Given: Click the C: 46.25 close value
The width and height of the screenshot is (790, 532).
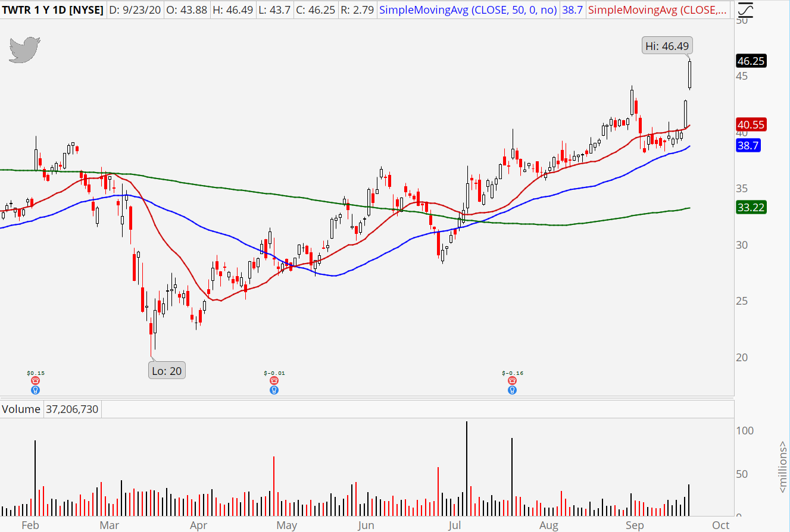Looking at the screenshot, I should [x=317, y=10].
